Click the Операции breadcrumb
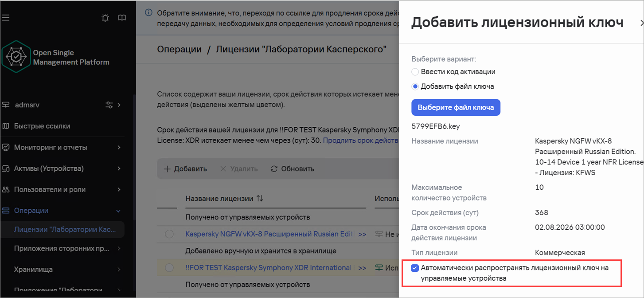 (180, 49)
